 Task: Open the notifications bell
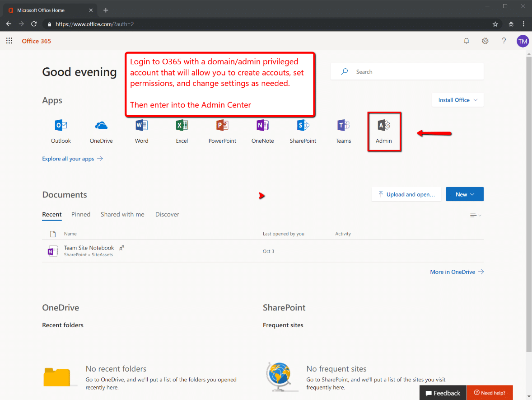tap(467, 41)
